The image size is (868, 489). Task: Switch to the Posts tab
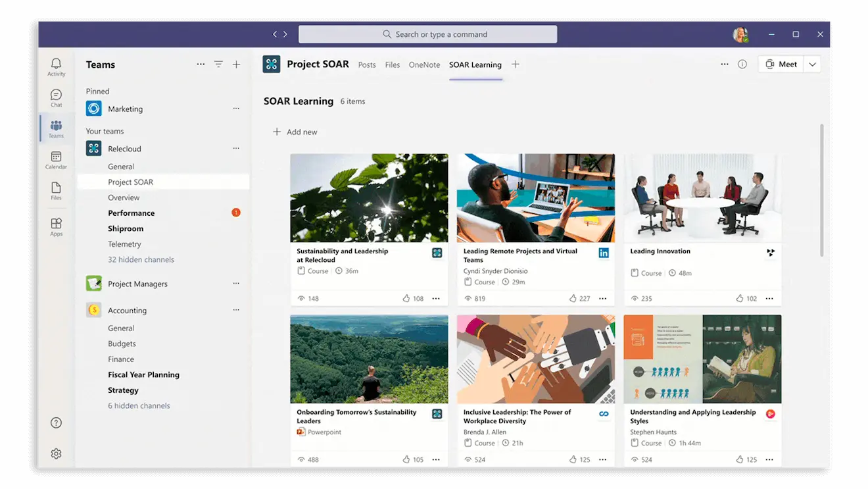(367, 64)
